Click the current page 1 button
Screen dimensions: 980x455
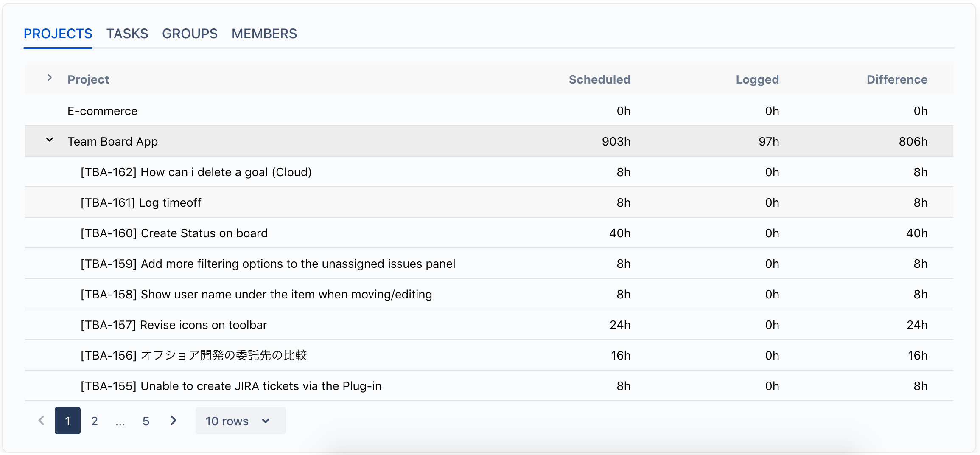[x=67, y=421]
